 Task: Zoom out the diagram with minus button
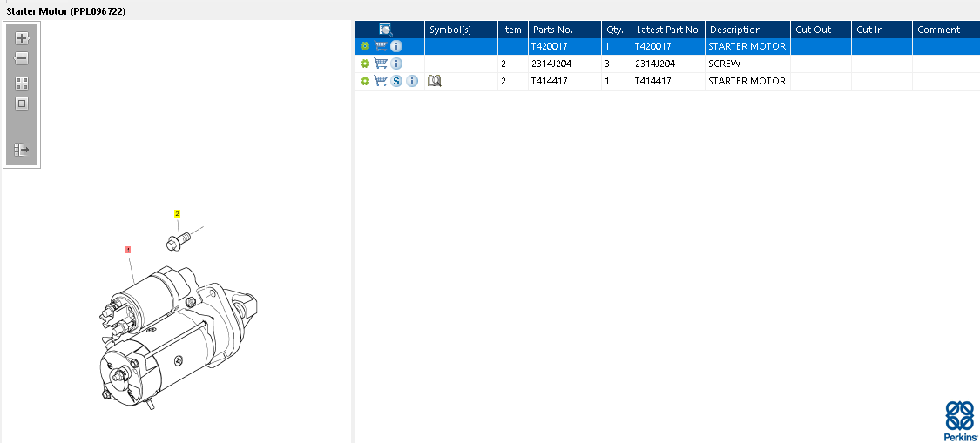pyautogui.click(x=22, y=58)
